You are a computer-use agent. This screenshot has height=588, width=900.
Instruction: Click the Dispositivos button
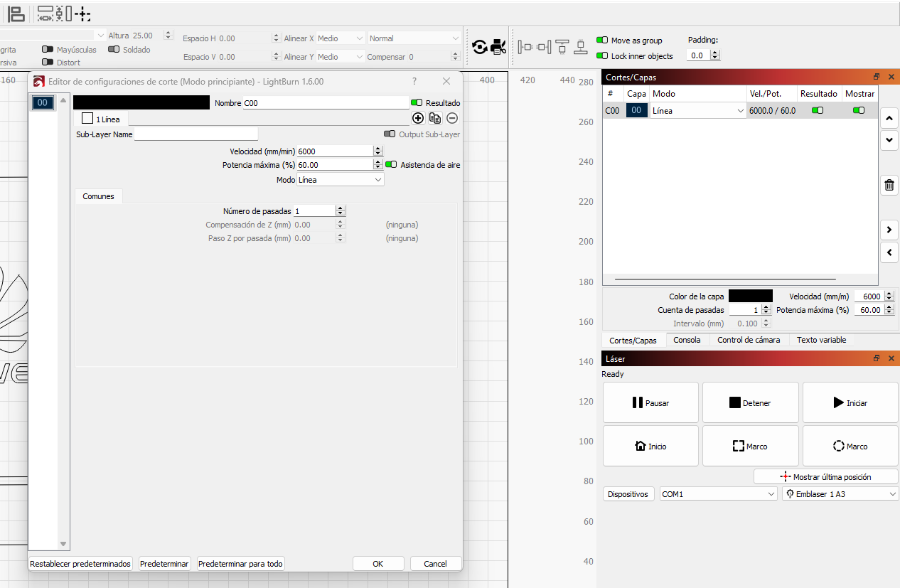(x=628, y=494)
